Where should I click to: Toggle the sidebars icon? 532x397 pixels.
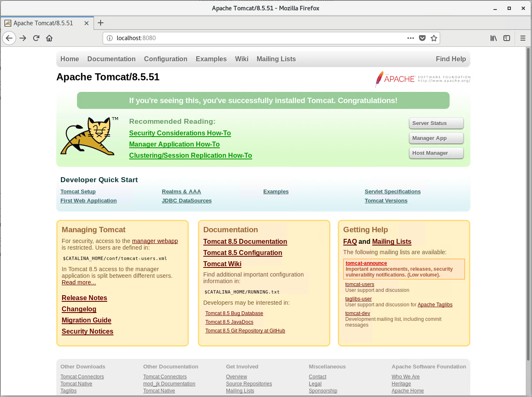507,38
